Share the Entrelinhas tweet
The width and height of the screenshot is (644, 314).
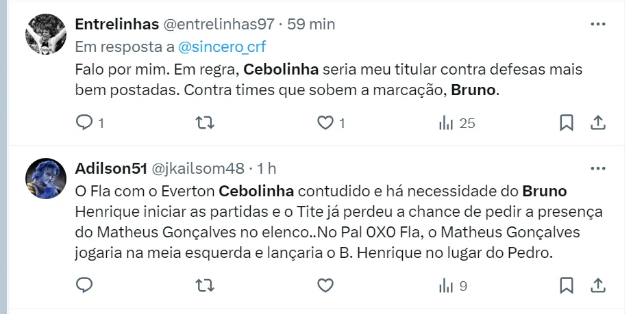coord(597,123)
